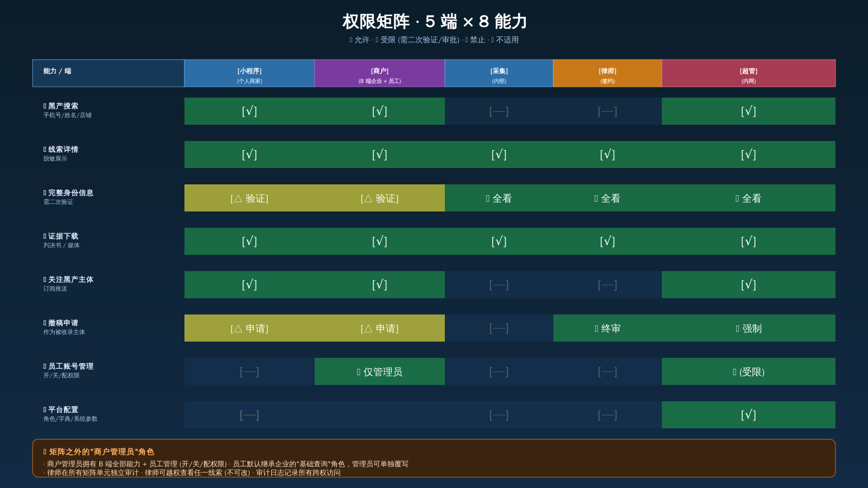Click 黑产搜索 cell under 商户

(x=380, y=111)
